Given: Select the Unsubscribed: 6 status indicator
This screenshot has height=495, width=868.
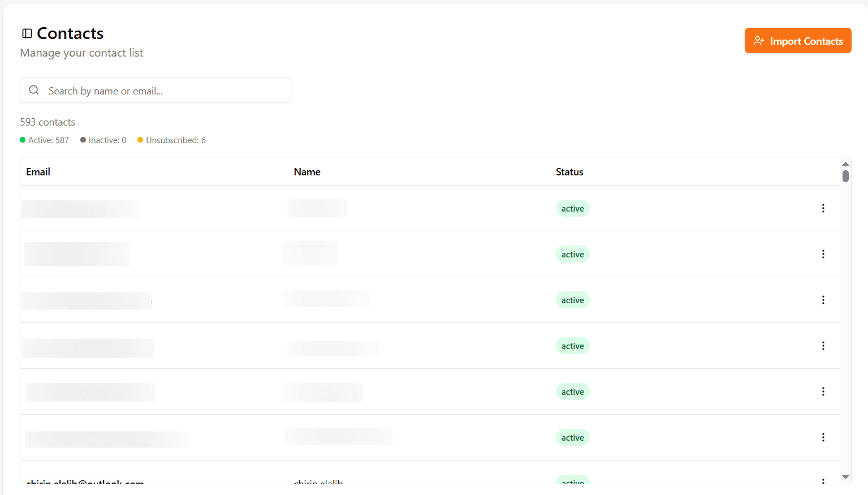Looking at the screenshot, I should pos(172,140).
